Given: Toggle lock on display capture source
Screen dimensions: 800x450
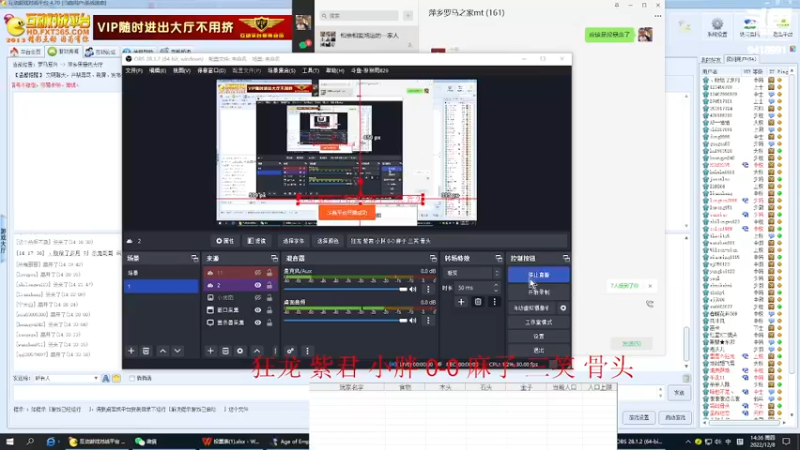Looking at the screenshot, I should (x=269, y=322).
